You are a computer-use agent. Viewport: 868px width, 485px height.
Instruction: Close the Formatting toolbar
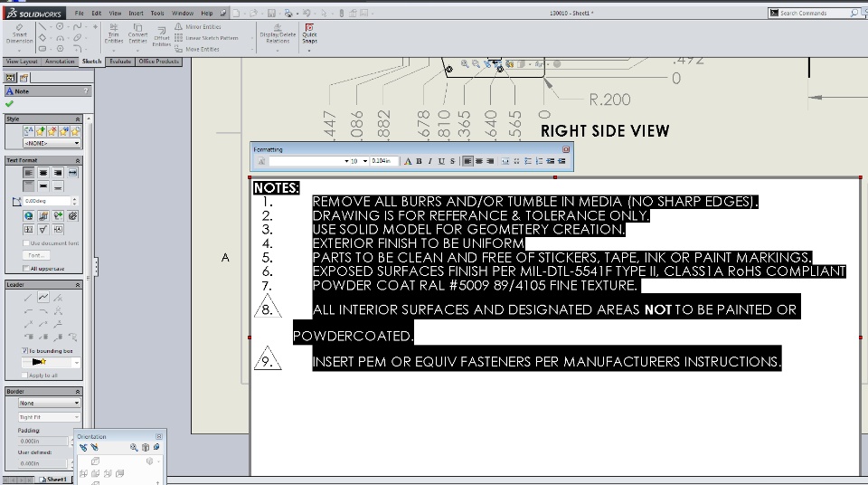coord(566,149)
